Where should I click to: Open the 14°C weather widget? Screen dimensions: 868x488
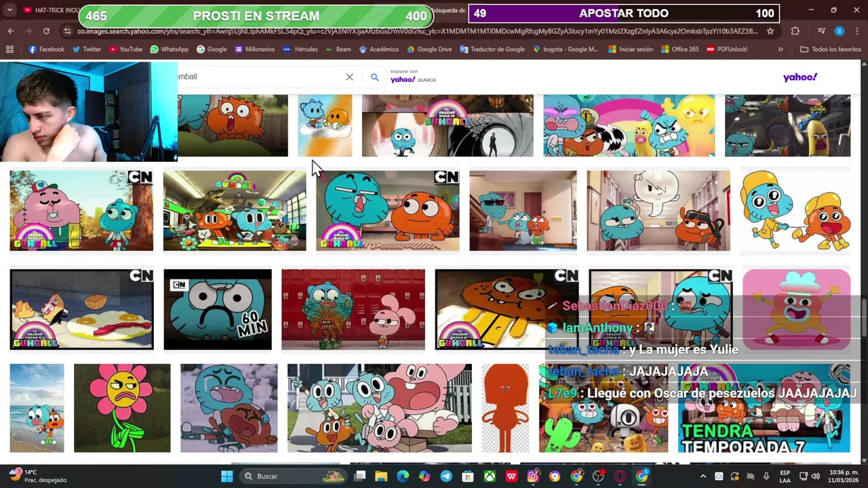coord(37,476)
